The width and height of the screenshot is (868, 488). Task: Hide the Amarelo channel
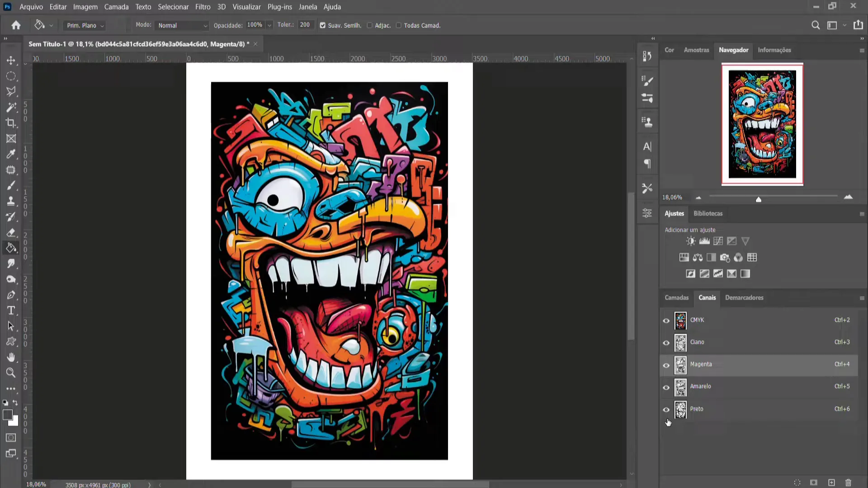pos(666,387)
